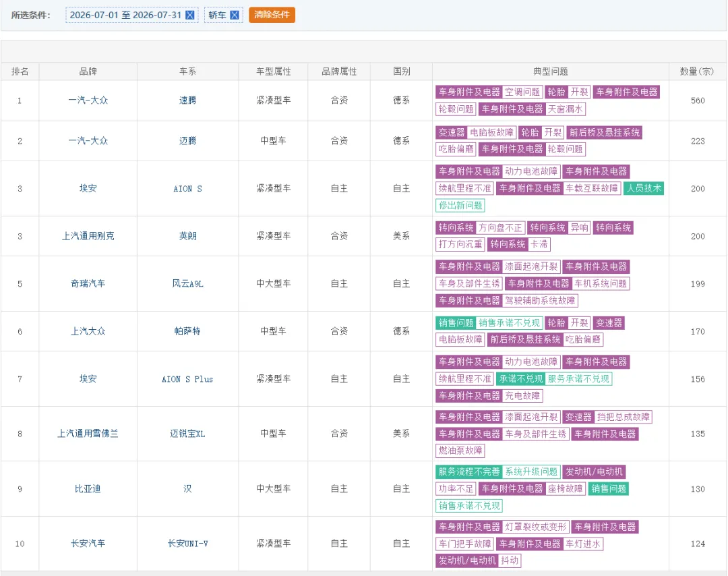This screenshot has width=728, height=576.
Task: Open the AION S Plus car series link
Action: point(187,379)
